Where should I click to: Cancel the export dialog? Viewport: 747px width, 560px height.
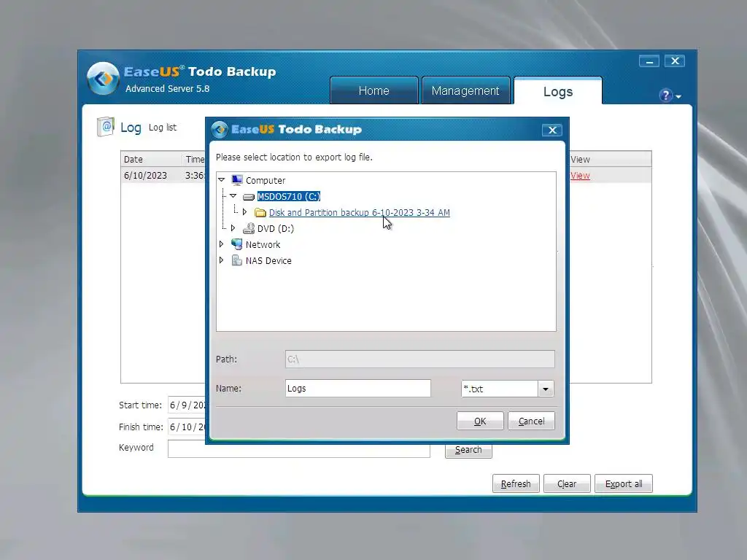click(531, 421)
